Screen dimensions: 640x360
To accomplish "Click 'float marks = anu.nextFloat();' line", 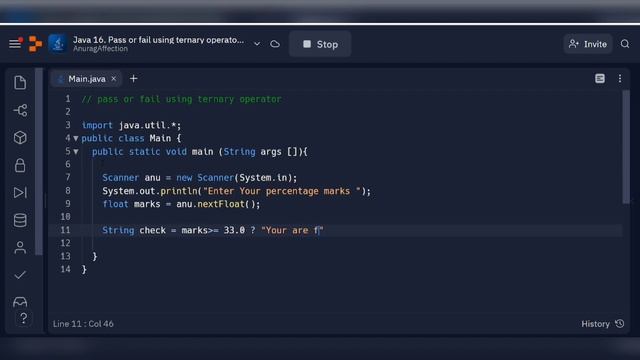I will point(181,204).
